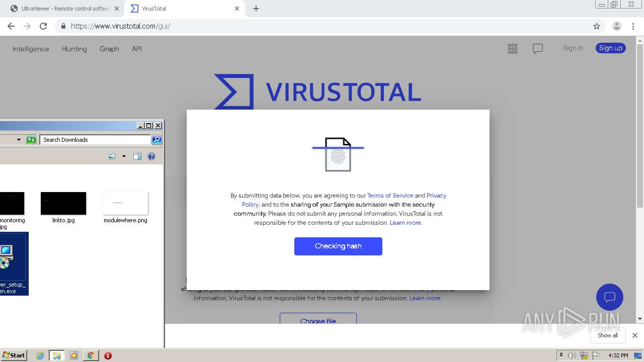The height and width of the screenshot is (362, 644).
Task: Open Graph menu item
Action: 109,49
